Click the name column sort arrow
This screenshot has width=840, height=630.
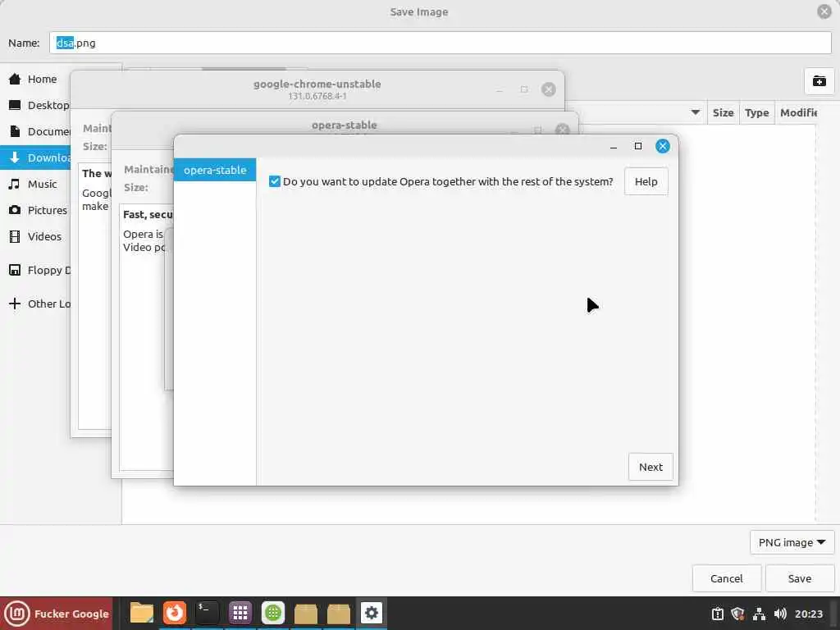(x=696, y=112)
